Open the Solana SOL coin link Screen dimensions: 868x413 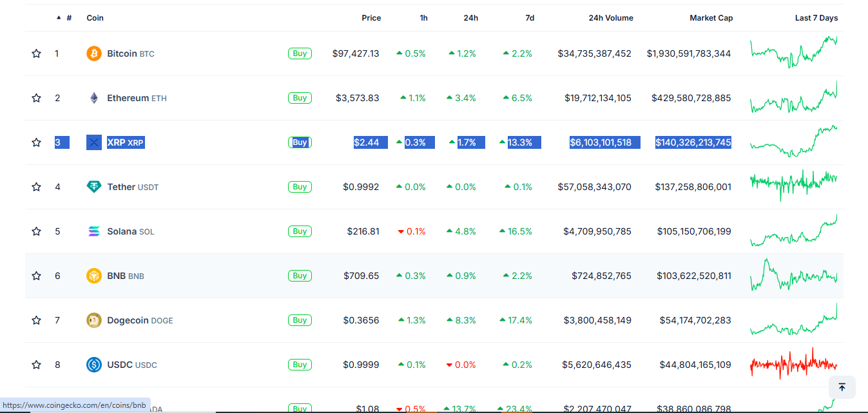click(131, 231)
